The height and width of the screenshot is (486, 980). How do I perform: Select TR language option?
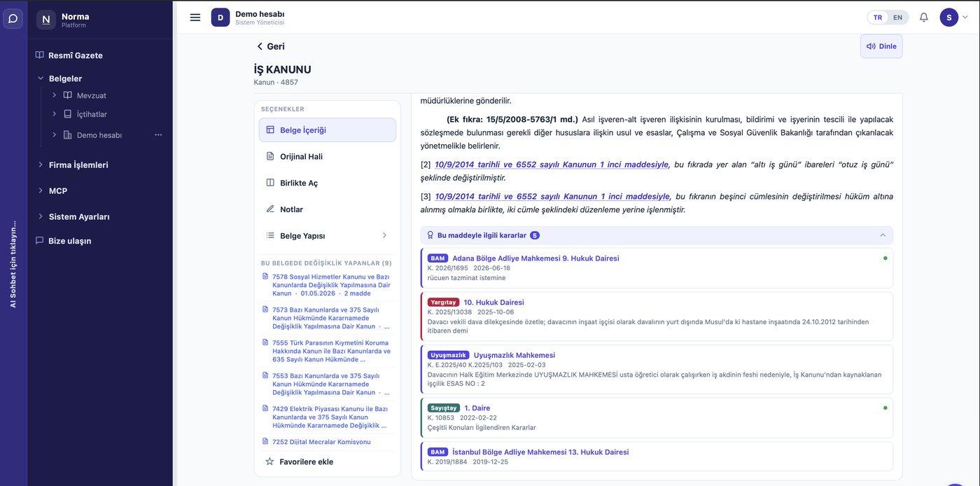(878, 18)
